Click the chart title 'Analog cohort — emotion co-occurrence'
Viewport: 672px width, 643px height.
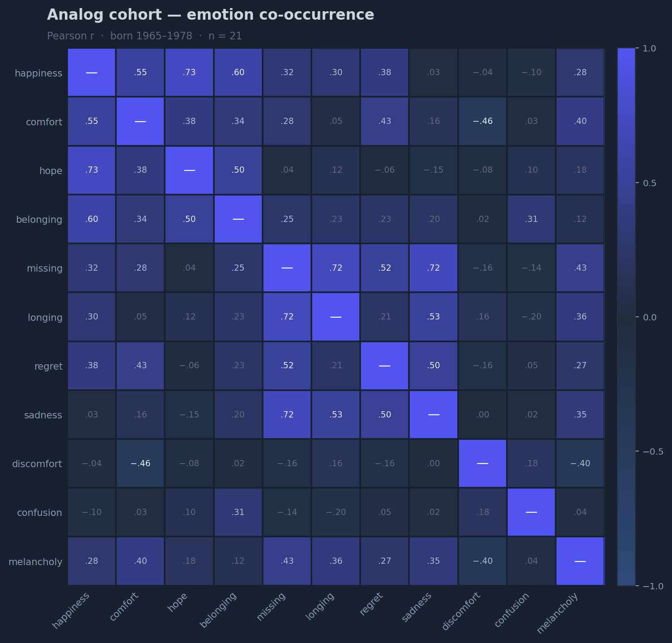coord(210,15)
